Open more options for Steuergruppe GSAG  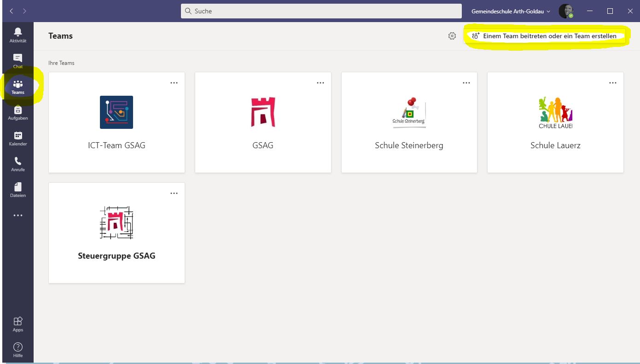coord(174,193)
